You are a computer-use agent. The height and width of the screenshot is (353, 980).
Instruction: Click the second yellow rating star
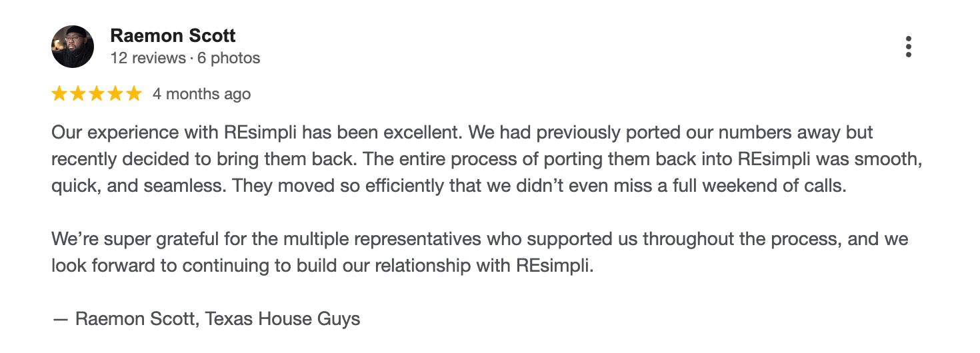click(78, 94)
